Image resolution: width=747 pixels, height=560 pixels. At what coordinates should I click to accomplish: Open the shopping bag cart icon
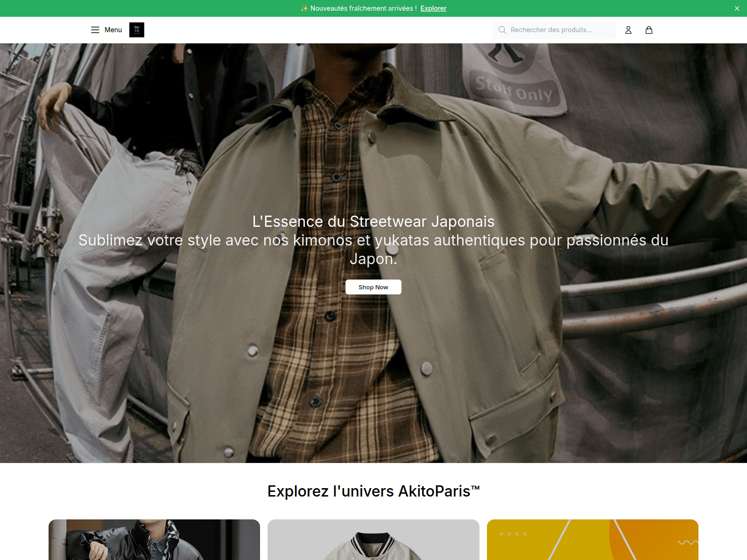[x=649, y=30]
